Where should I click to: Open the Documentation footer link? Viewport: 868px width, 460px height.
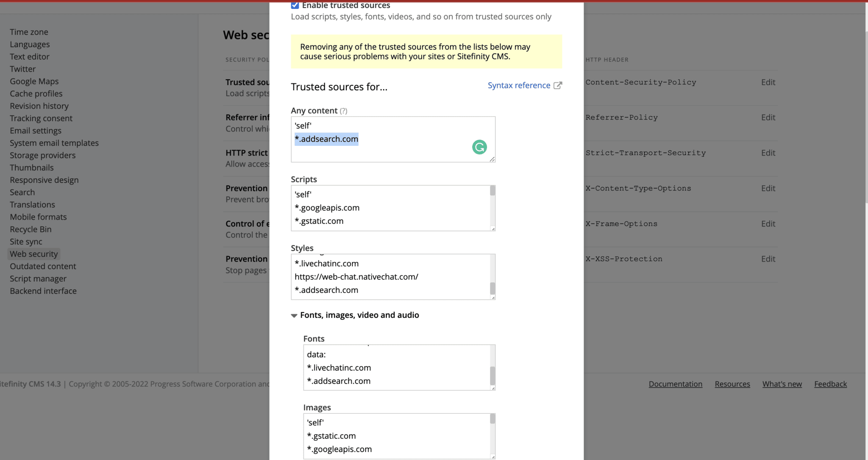pyautogui.click(x=675, y=384)
